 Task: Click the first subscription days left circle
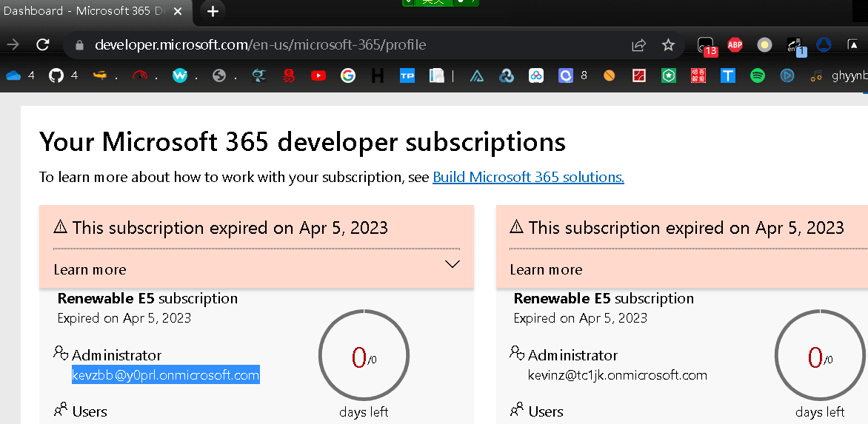tap(364, 358)
